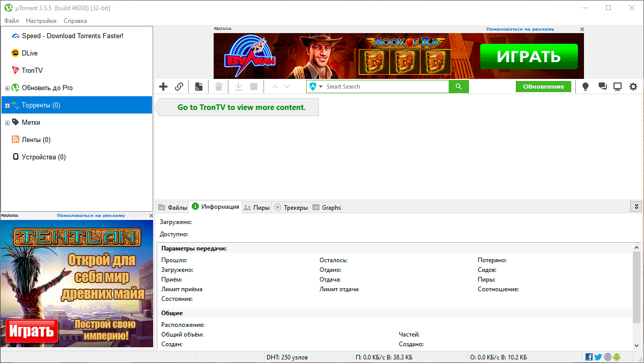Screen dimensions: 644x363
Task: Open Facebook icon in status bar
Action: pyautogui.click(x=589, y=357)
